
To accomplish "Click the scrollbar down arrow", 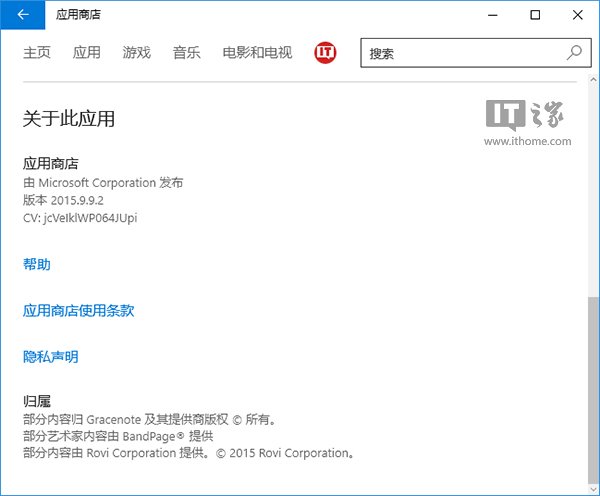I will pyautogui.click(x=593, y=489).
